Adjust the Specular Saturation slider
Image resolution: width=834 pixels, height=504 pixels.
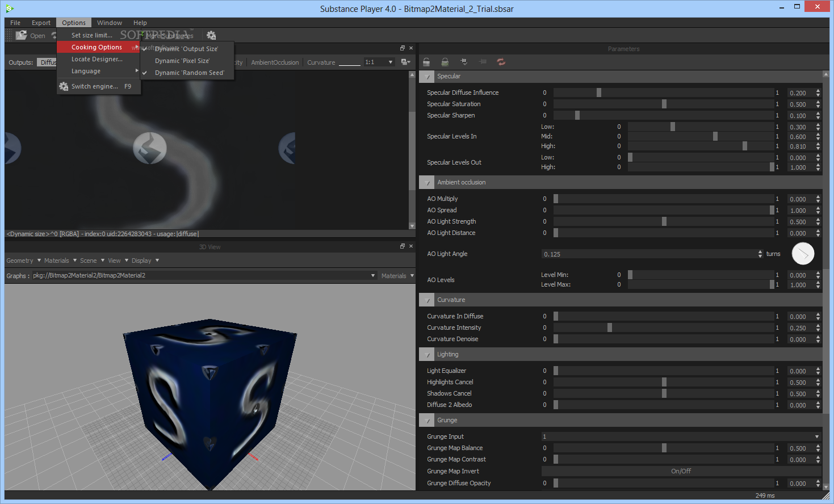(x=664, y=104)
